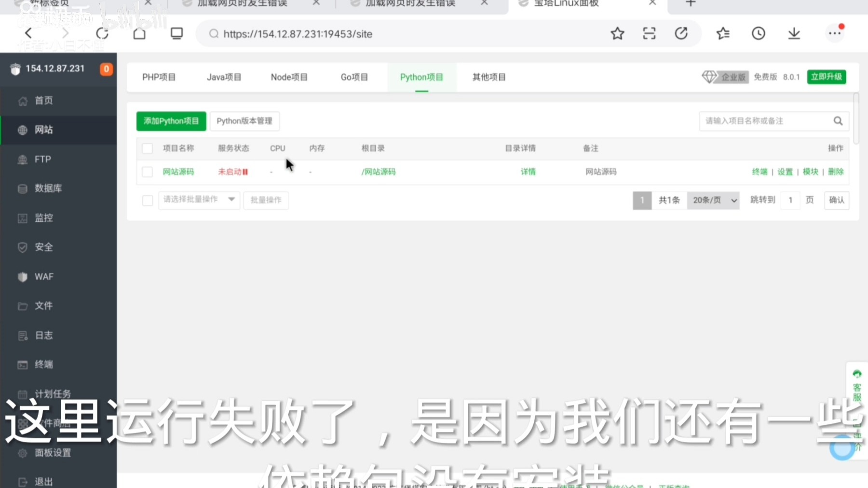Go back with the browser back arrow
Screen dimensions: 868x488
coord(28,33)
